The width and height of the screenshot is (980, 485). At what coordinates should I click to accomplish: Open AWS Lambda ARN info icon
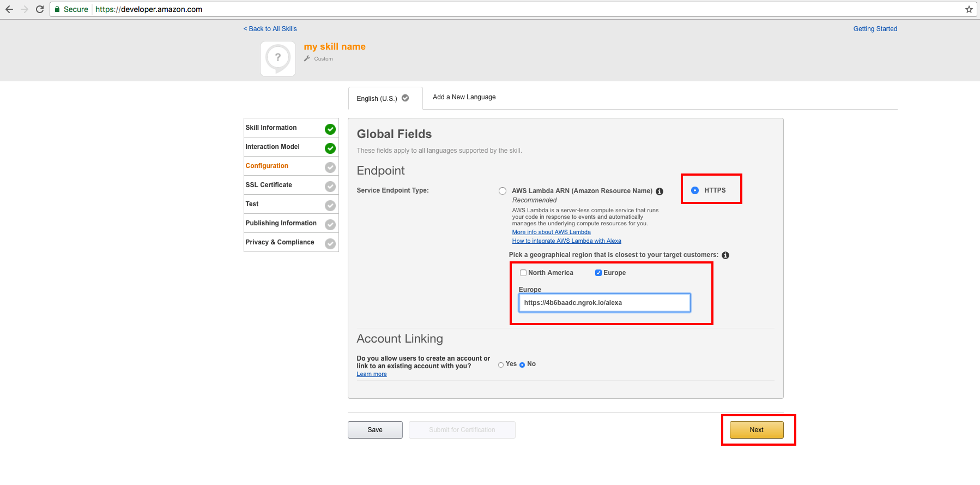pyautogui.click(x=660, y=191)
